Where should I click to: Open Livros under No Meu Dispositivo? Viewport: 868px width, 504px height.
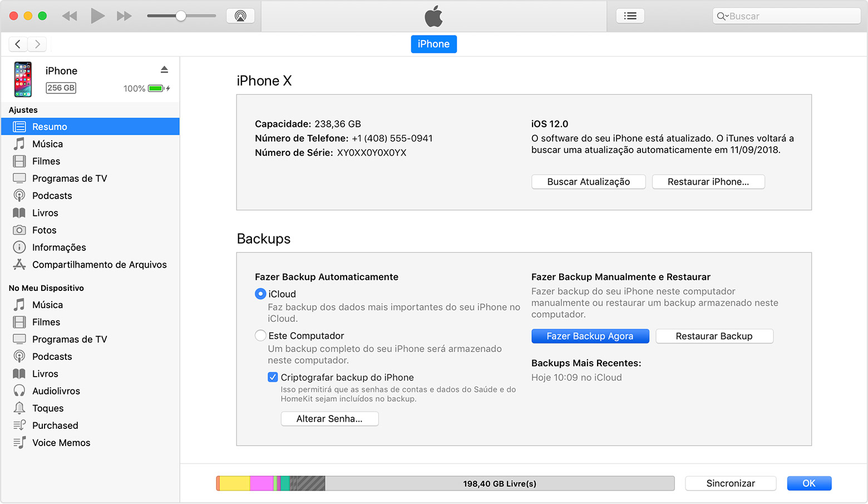pos(90,374)
